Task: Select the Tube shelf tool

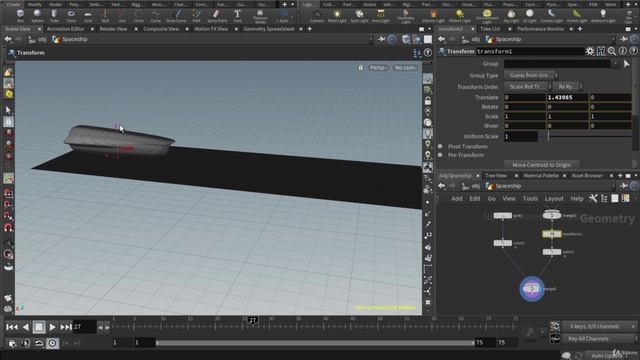Action: tap(54, 16)
